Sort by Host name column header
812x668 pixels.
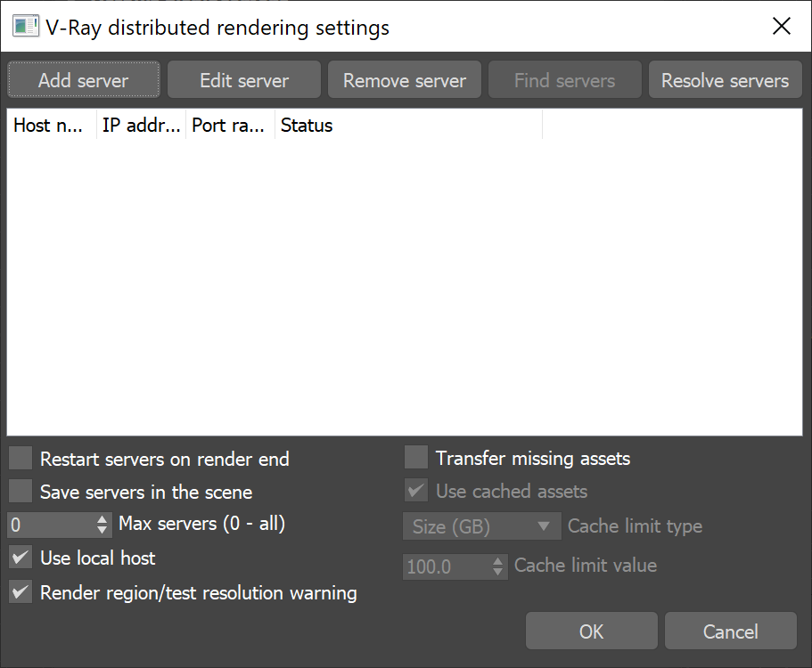51,126
